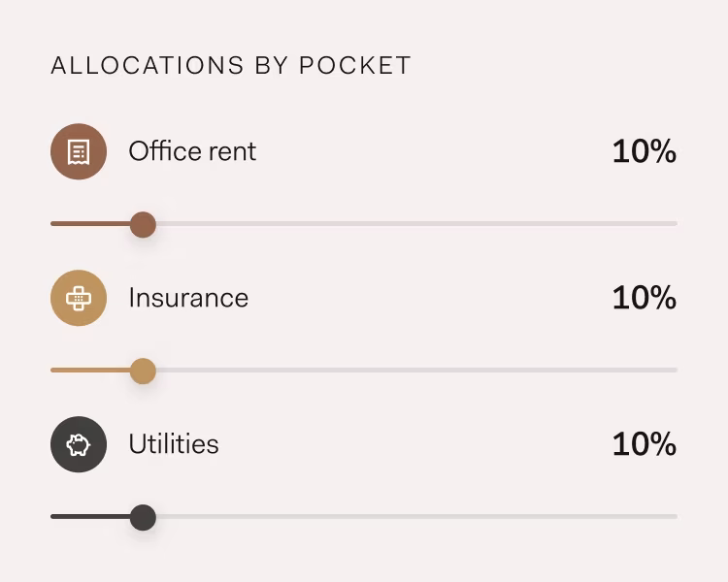Choose the Utilities pocket label
The width and height of the screenshot is (728, 582).
tap(174, 444)
